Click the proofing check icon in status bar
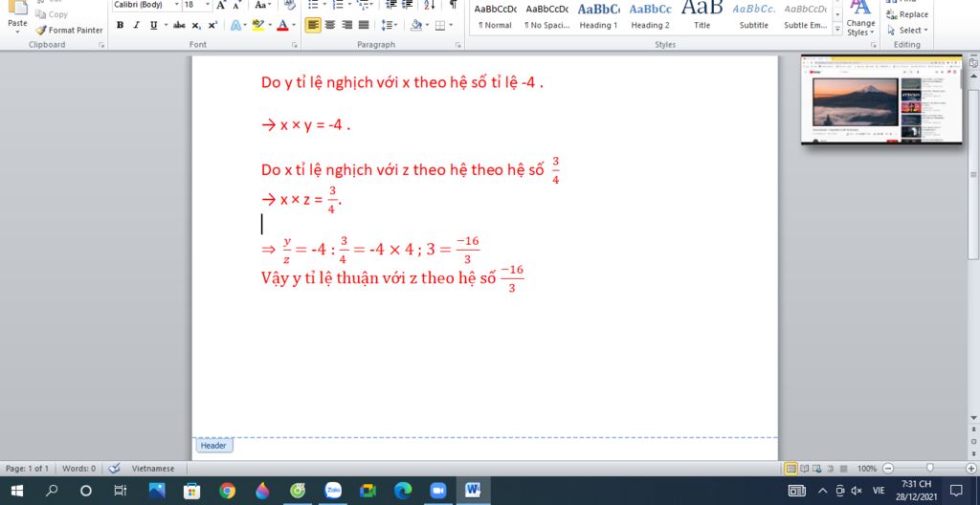 114,468
